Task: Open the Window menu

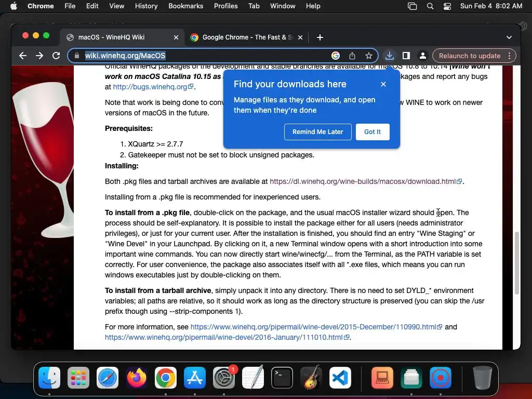Action: click(283, 6)
